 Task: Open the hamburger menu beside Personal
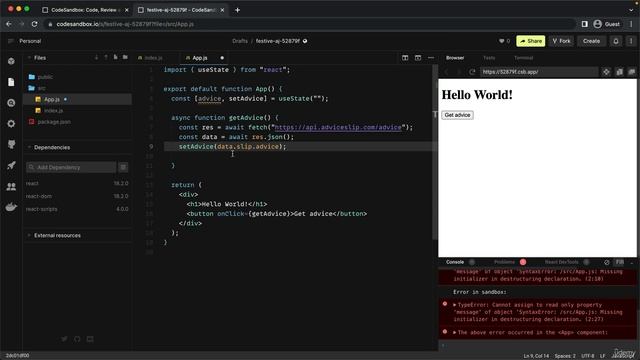pos(11,41)
